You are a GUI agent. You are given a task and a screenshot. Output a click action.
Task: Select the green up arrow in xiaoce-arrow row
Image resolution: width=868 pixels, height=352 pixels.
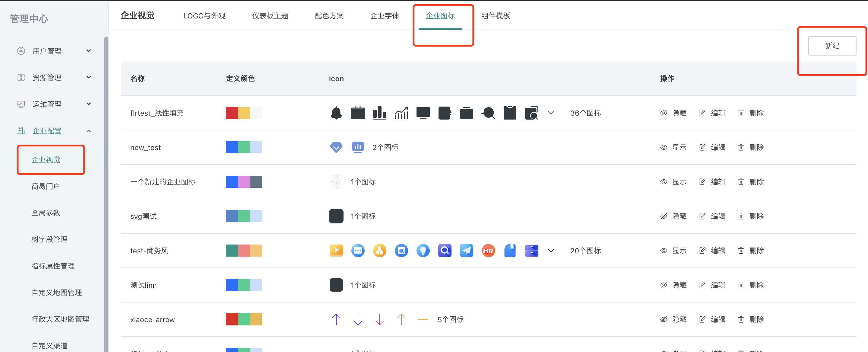(x=401, y=319)
